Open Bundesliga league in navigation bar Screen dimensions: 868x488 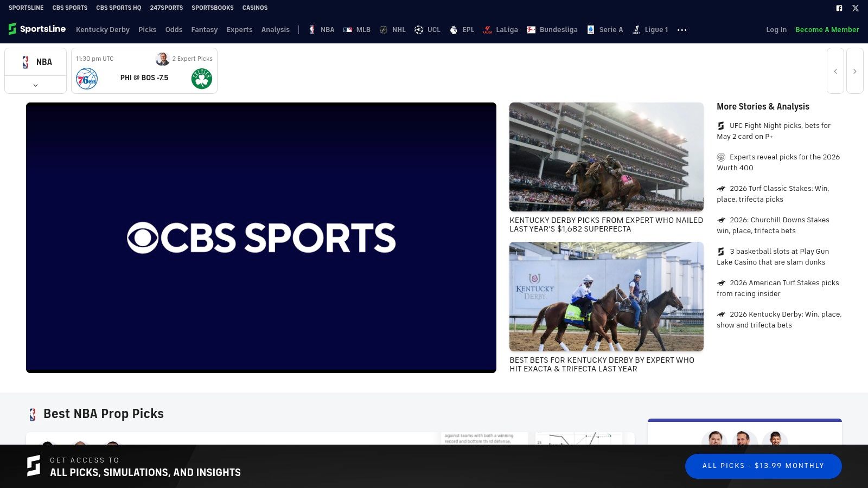(x=552, y=30)
